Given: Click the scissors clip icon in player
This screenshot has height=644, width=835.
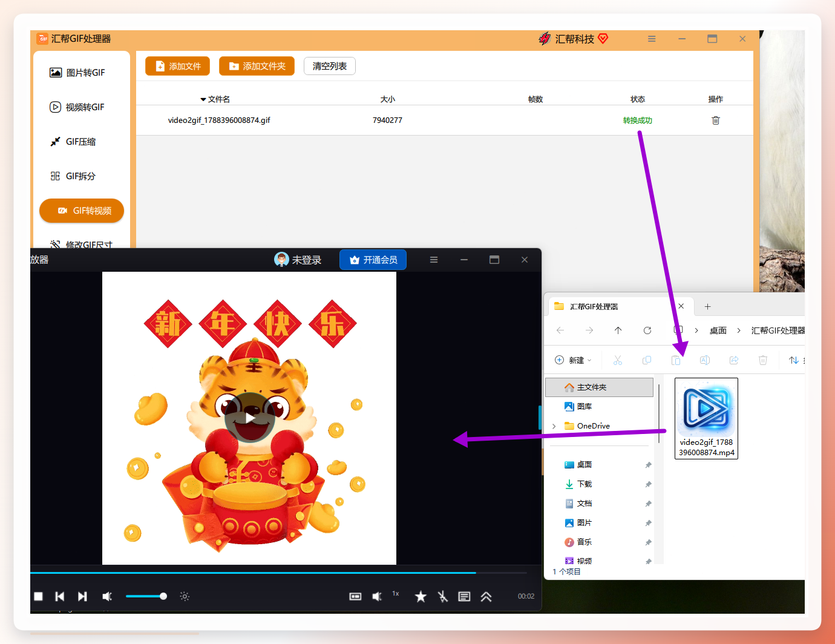Looking at the screenshot, I should 443,596.
